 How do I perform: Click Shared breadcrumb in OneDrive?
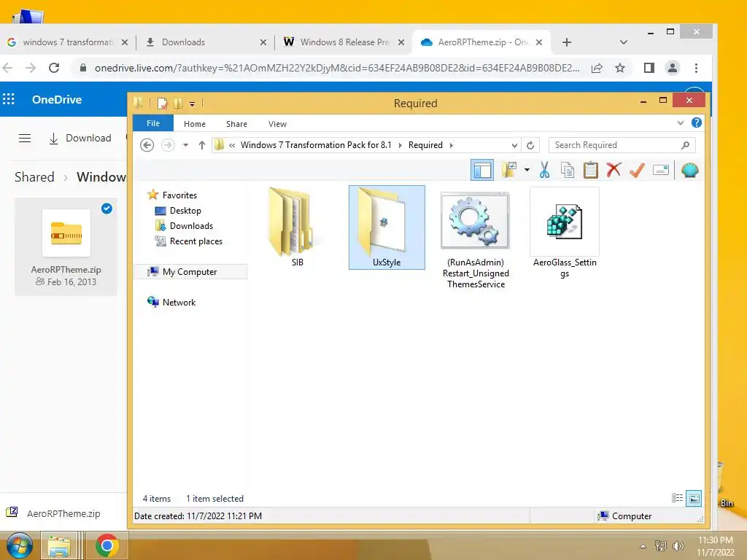tap(34, 177)
